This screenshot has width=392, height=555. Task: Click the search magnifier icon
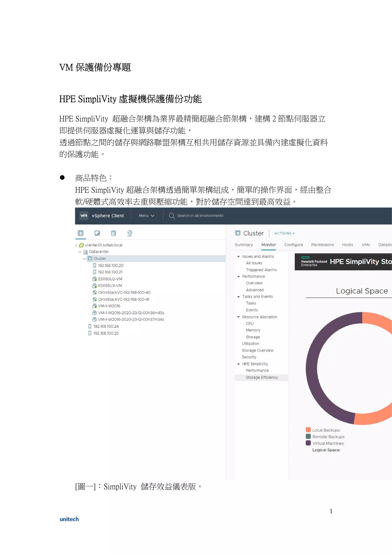pyautogui.click(x=172, y=216)
